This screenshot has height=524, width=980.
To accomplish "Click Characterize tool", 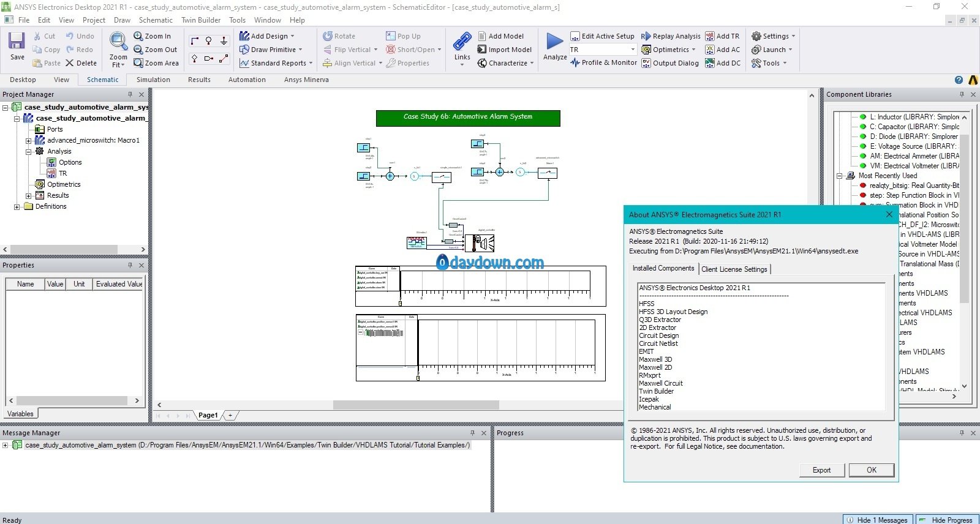I will 505,63.
